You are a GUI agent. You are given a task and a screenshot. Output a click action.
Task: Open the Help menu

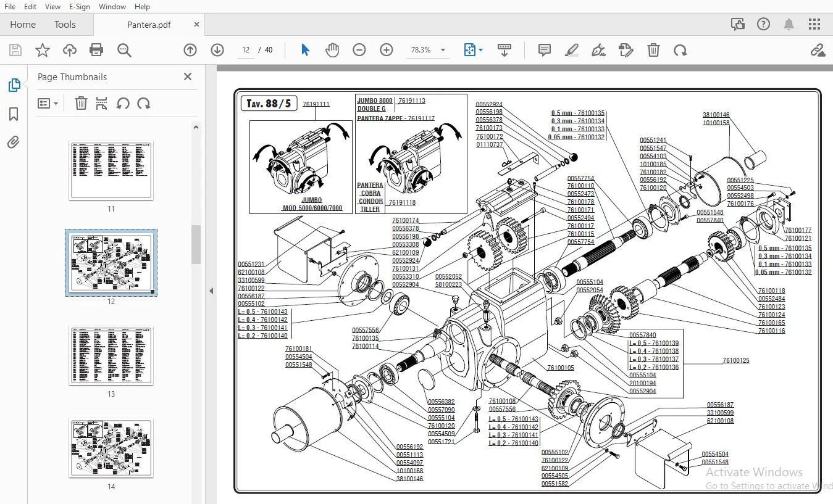[x=142, y=7]
